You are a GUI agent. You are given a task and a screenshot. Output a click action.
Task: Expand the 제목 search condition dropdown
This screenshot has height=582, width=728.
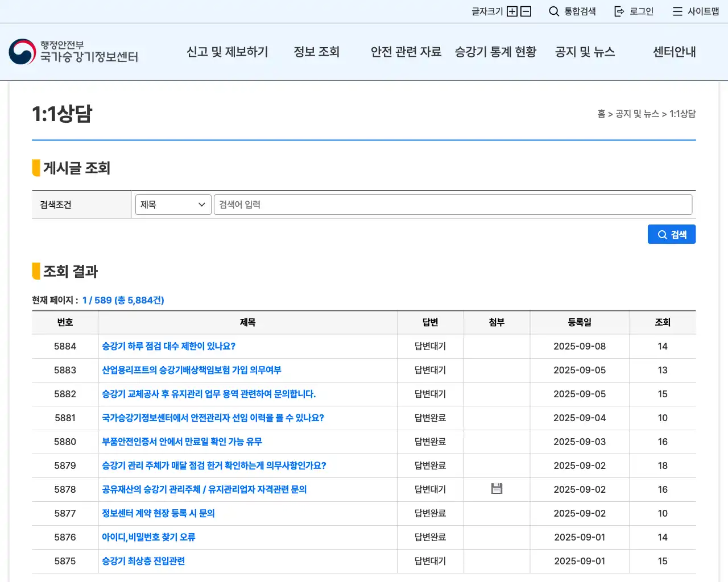(x=173, y=205)
